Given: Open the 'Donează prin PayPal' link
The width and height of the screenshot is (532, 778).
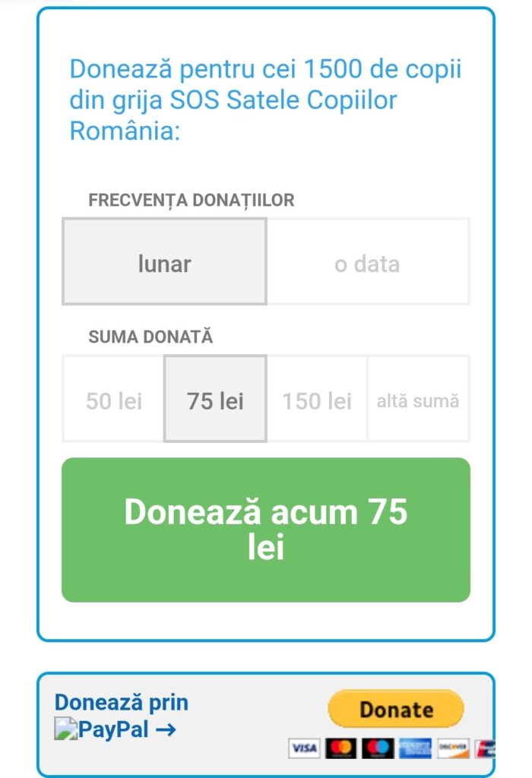Looking at the screenshot, I should tap(121, 704).
